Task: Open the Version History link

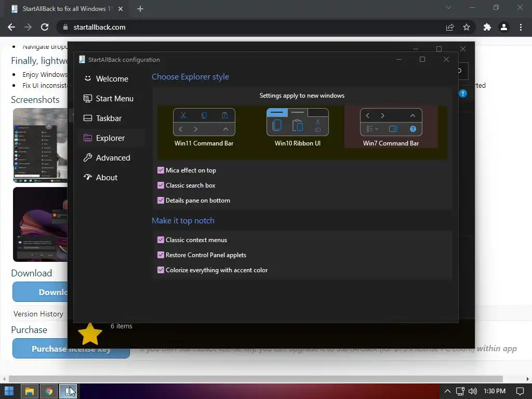Action: [x=38, y=314]
